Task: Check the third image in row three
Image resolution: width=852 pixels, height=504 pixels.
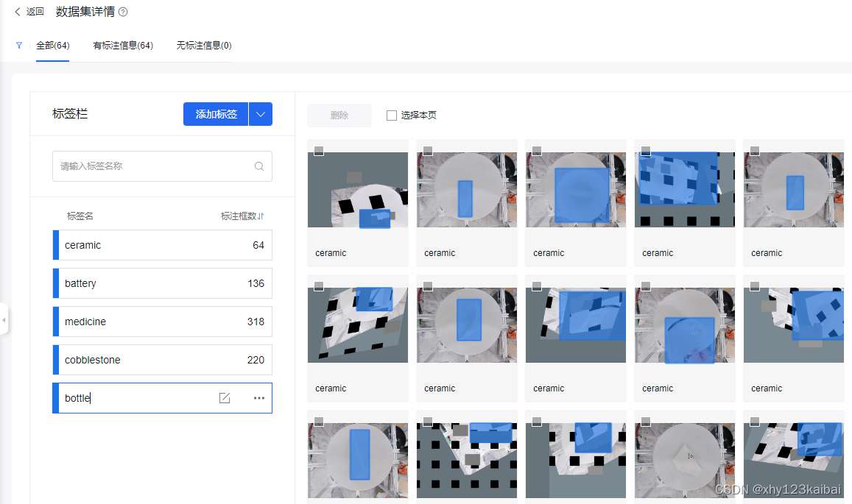Action: point(537,422)
